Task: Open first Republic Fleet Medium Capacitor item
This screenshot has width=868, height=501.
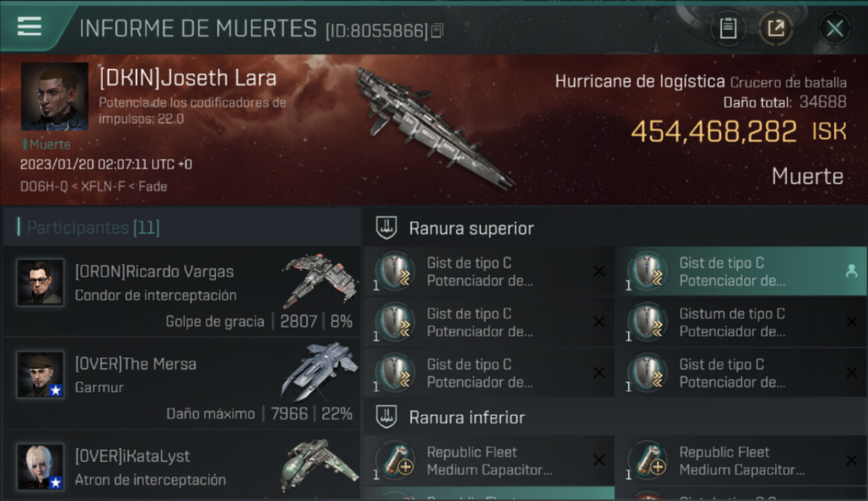Action: [489, 461]
